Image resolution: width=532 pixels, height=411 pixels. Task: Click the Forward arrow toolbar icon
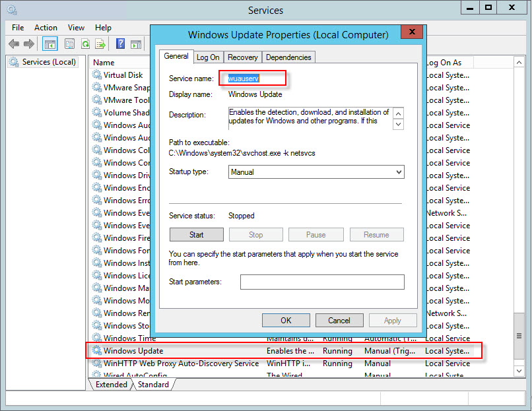(29, 44)
